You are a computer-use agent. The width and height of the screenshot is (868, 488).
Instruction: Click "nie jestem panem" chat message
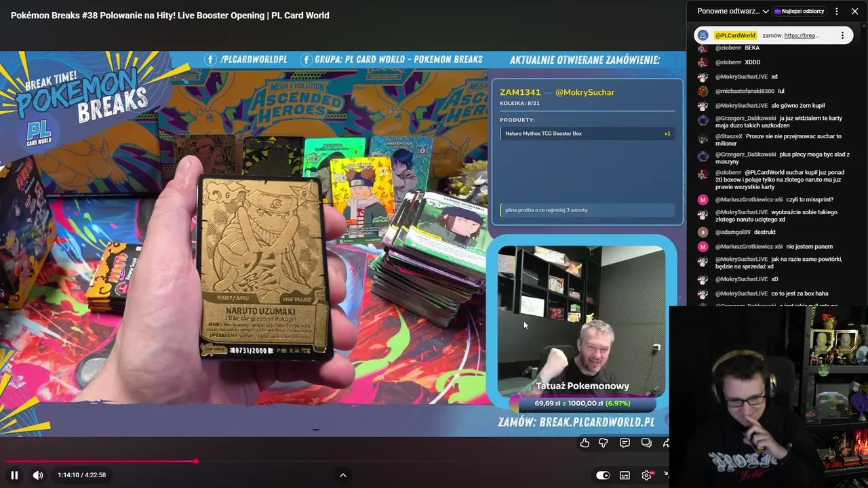[774, 247]
